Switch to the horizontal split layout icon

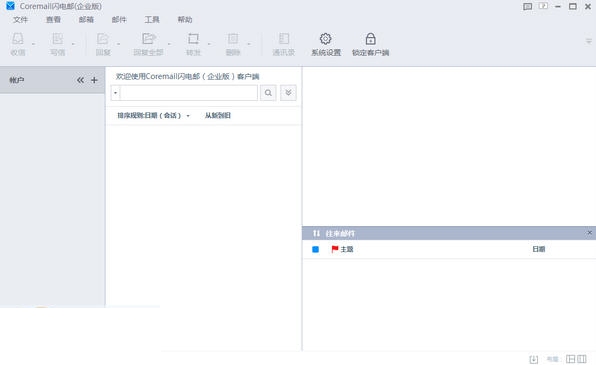click(x=571, y=359)
